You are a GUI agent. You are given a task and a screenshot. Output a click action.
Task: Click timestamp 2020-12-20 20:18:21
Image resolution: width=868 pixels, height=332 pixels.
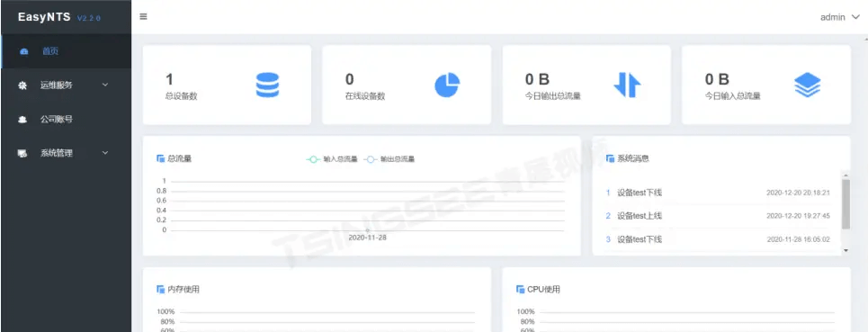point(798,193)
